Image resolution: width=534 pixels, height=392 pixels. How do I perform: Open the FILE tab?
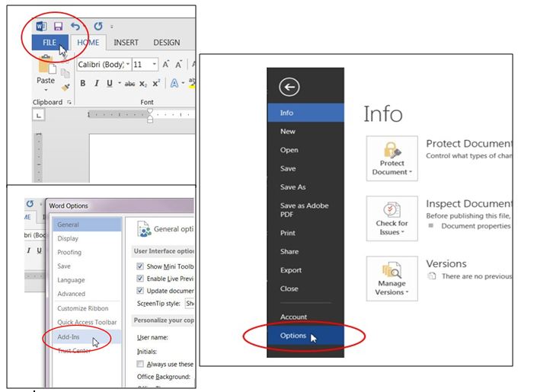click(x=50, y=43)
